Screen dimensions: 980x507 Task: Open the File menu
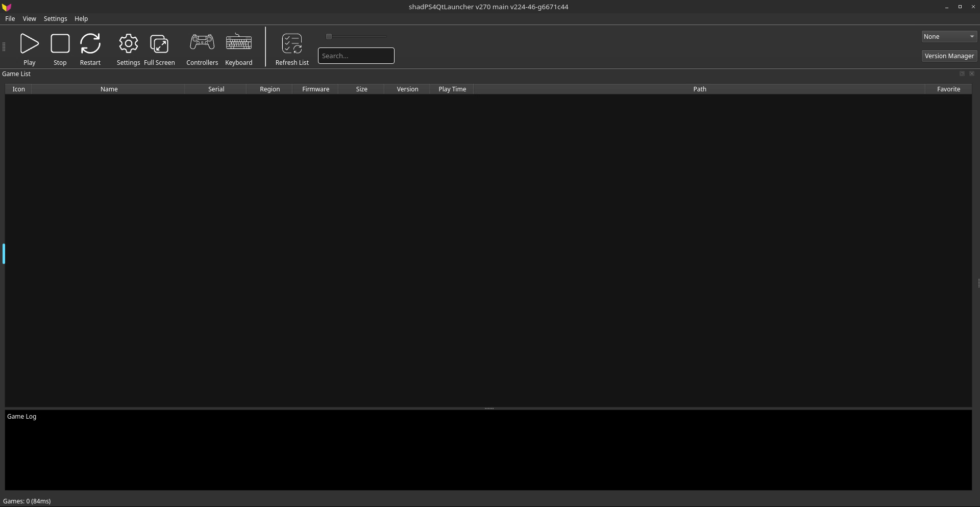pyautogui.click(x=10, y=19)
